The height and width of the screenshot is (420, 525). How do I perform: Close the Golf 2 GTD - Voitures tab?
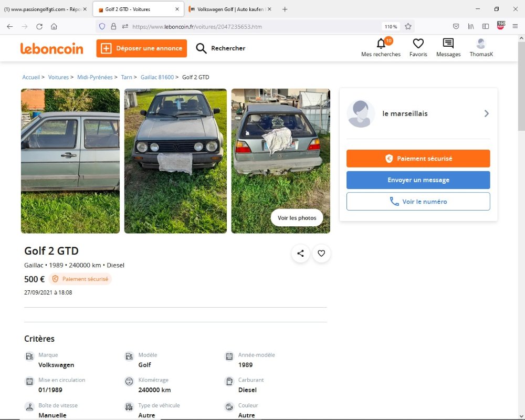[x=177, y=9]
